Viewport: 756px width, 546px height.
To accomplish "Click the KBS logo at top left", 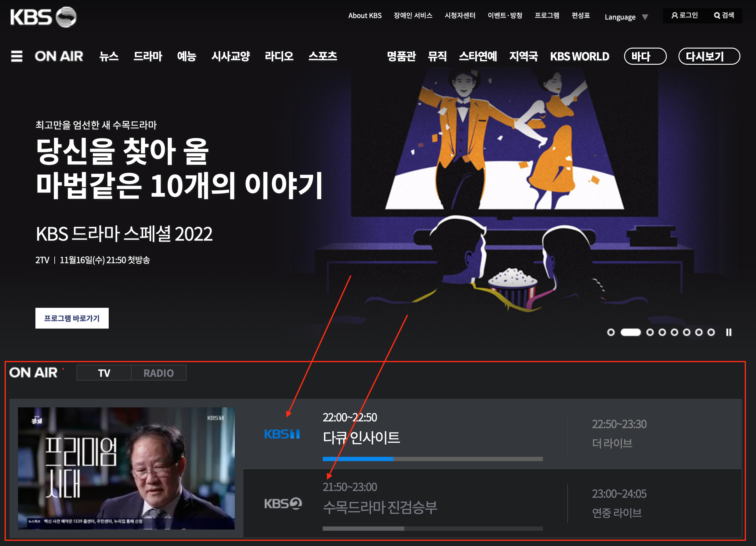I will point(43,17).
